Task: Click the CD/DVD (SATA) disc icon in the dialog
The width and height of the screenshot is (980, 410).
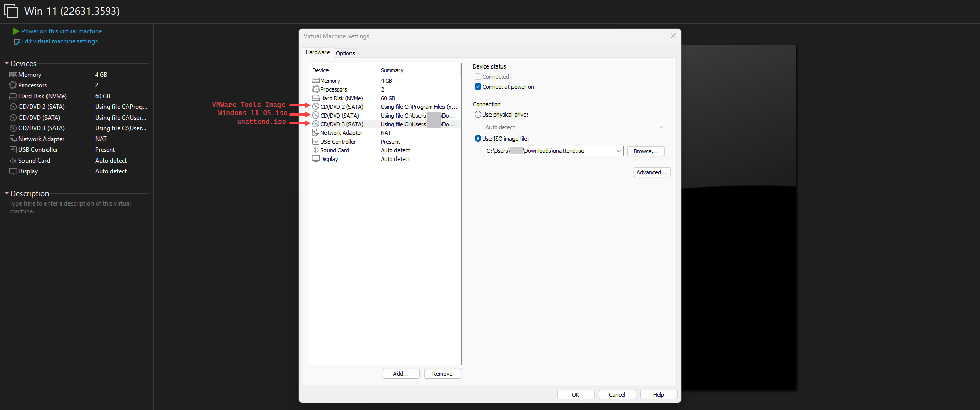Action: [x=316, y=116]
